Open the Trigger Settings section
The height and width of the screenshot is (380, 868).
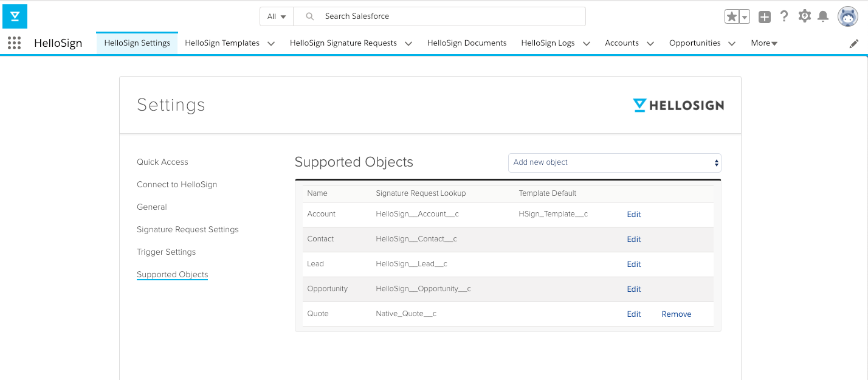click(x=167, y=252)
